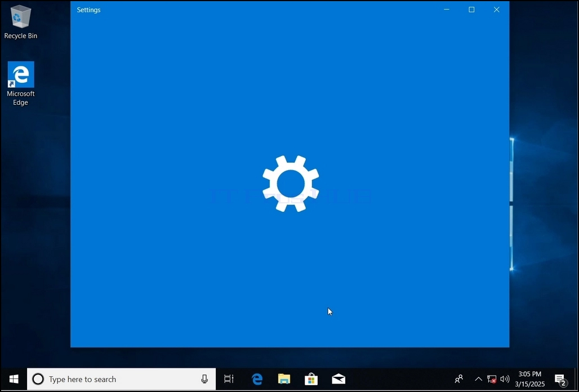The height and width of the screenshot is (392, 579).
Task: Launch Microsoft Store from the taskbar
Action: [x=311, y=379]
